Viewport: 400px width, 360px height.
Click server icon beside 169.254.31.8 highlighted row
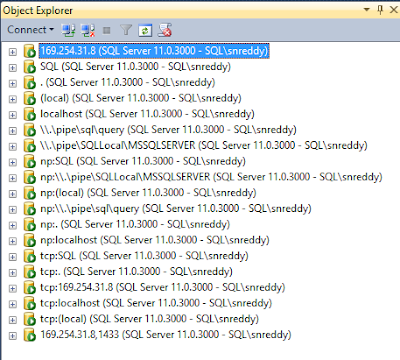click(29, 51)
